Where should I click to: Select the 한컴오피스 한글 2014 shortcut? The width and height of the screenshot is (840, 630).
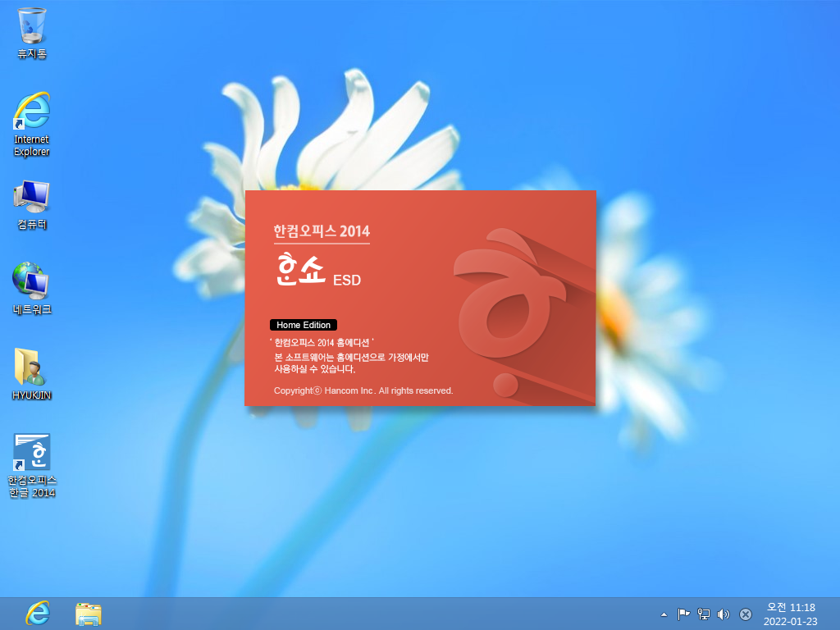tap(32, 465)
